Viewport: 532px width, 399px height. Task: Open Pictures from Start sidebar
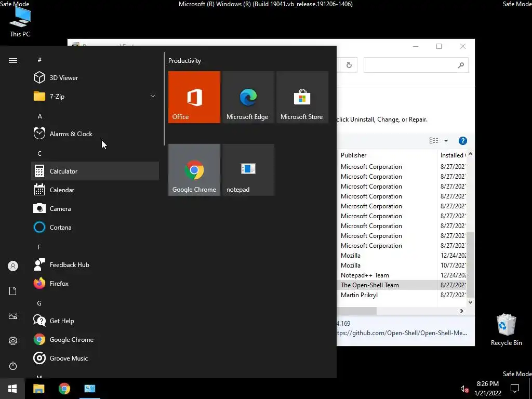[x=13, y=316]
